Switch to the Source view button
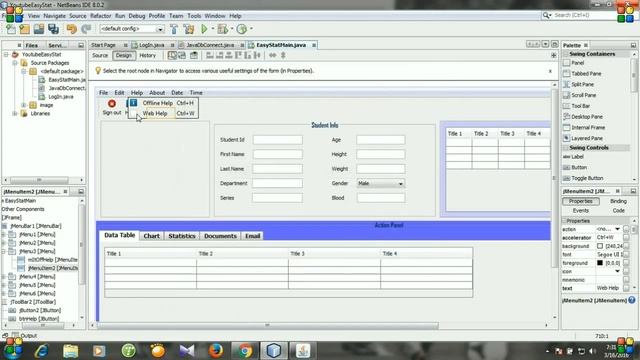This screenshot has width=640, height=360. click(x=100, y=56)
